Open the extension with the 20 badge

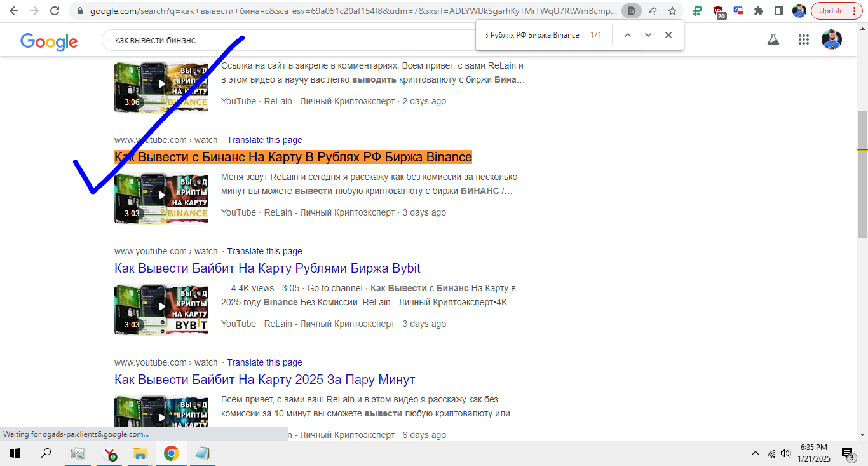pos(719,11)
